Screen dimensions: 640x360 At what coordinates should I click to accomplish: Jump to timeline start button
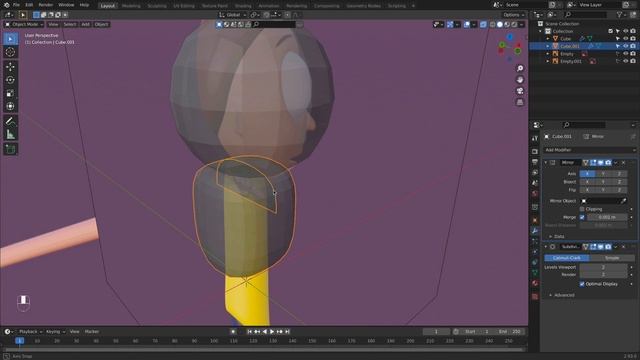249,332
